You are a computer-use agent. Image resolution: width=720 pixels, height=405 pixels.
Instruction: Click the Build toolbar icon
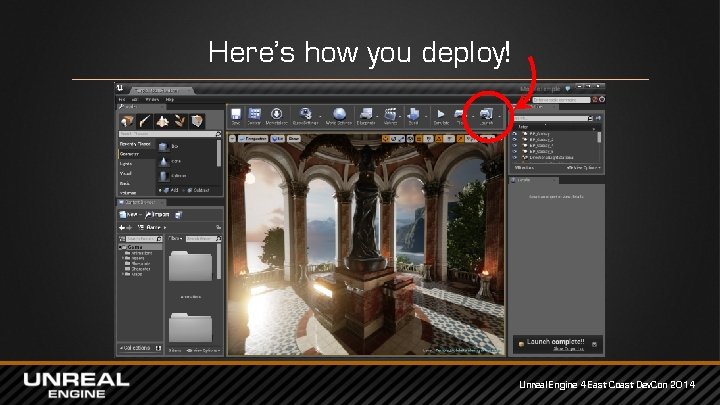(413, 116)
